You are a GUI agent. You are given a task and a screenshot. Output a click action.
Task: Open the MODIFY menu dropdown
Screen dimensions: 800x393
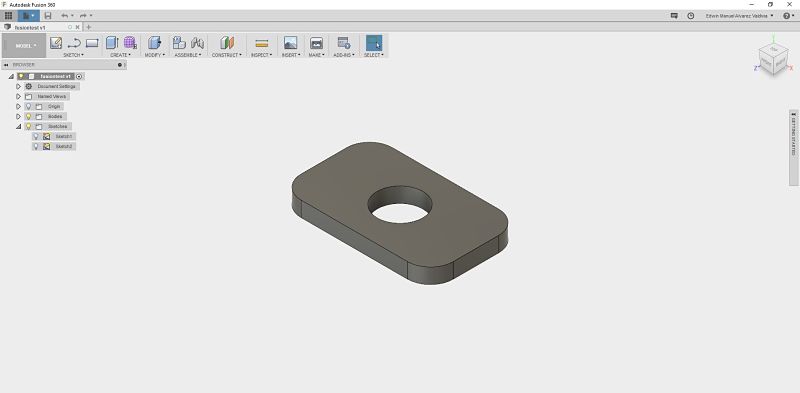(x=155, y=55)
